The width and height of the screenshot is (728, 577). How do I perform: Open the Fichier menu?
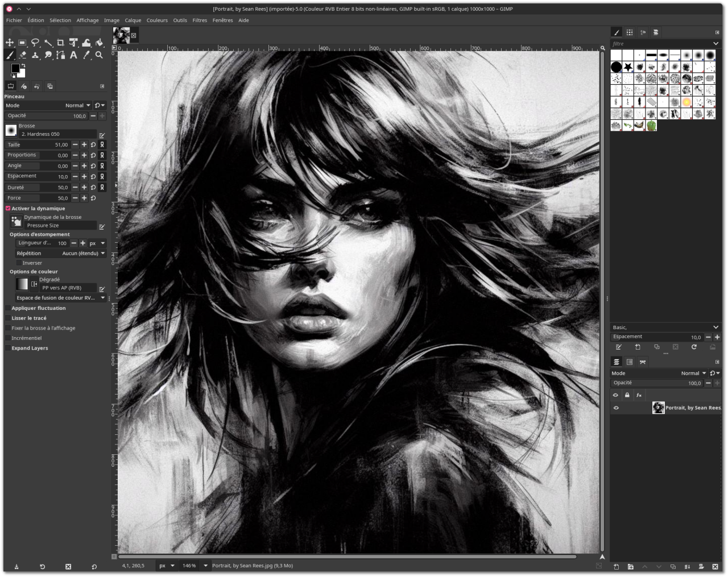tap(14, 20)
